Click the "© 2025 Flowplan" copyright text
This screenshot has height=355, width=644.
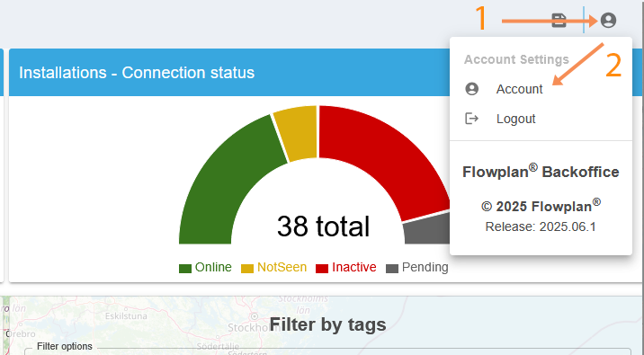click(x=541, y=205)
